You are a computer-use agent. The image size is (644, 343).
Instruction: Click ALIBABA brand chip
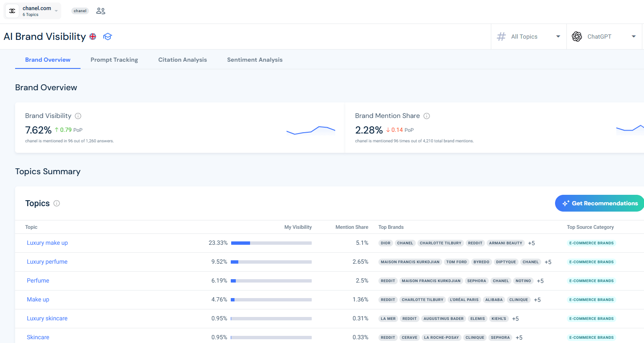494,300
